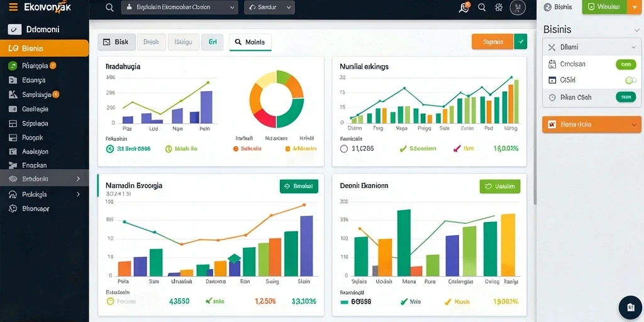The width and height of the screenshot is (644, 322).
Task: Select the Rtragpla sidebar green icon
Action: tap(13, 65)
